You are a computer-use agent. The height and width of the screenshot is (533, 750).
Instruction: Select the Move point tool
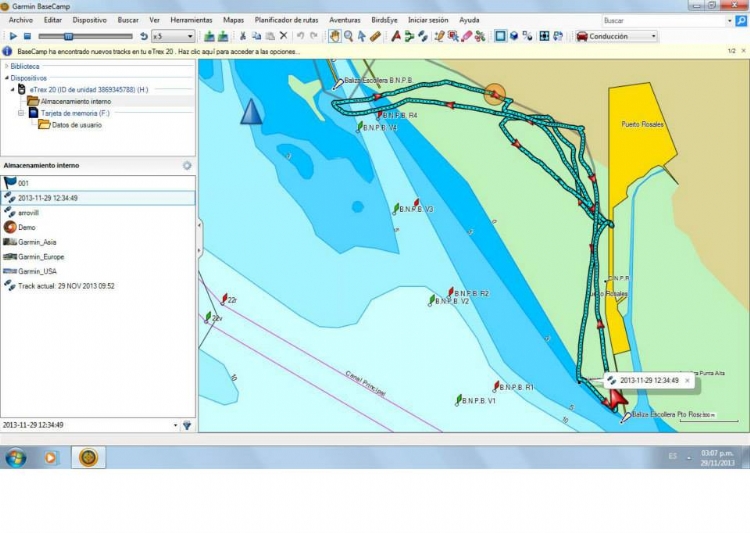click(x=453, y=36)
